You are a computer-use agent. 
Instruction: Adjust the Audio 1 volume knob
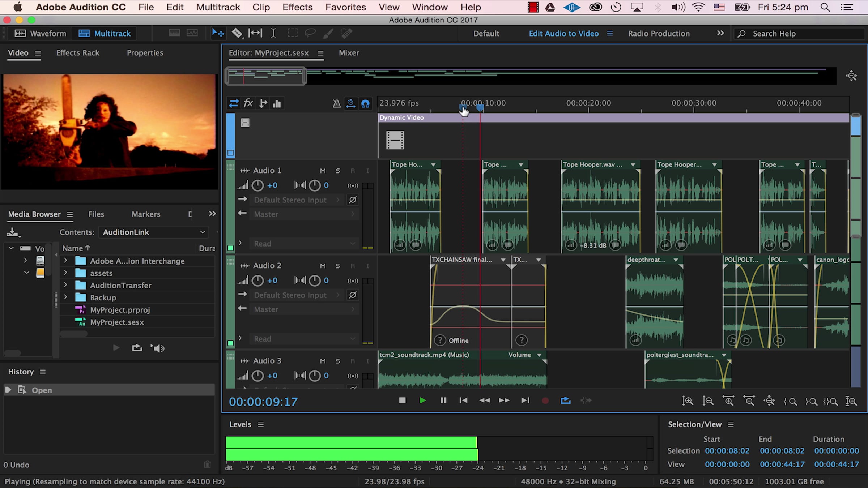[258, 185]
